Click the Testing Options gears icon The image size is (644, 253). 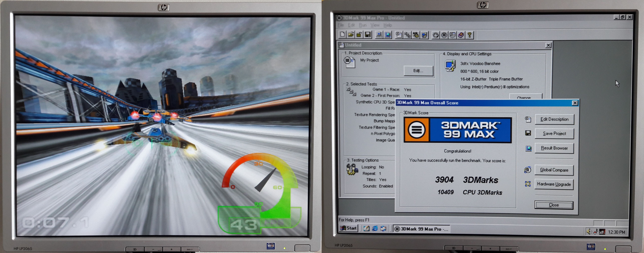point(352,169)
